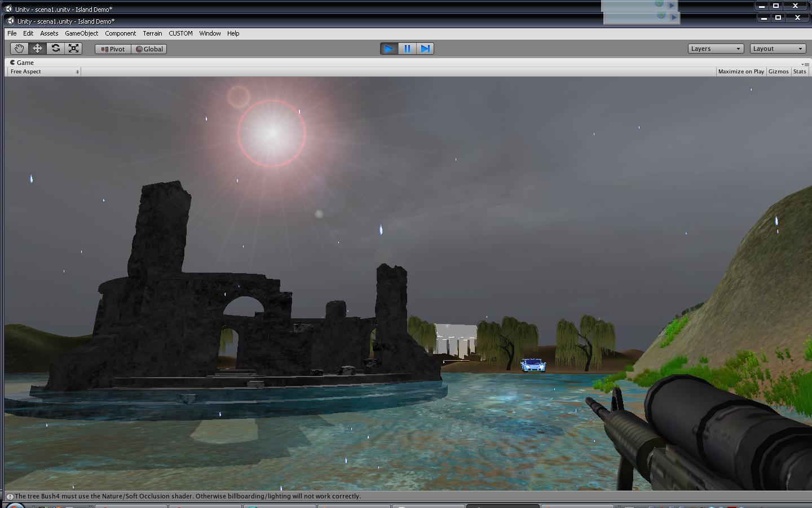Pause the running game
812x508 pixels.
click(x=407, y=49)
